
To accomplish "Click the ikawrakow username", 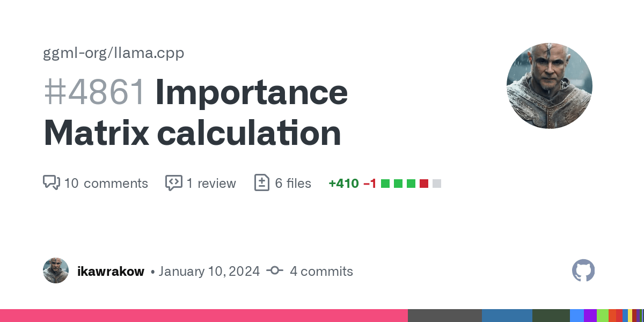I will (111, 271).
